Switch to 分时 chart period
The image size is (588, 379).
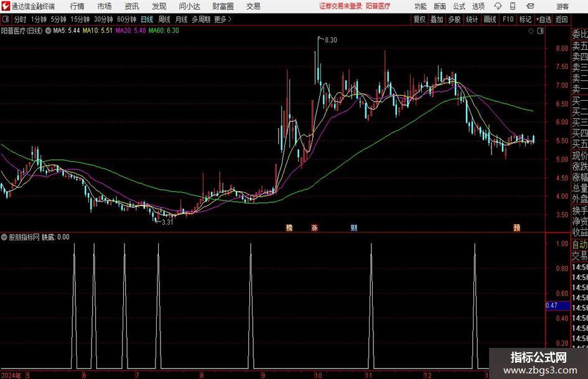pos(21,19)
